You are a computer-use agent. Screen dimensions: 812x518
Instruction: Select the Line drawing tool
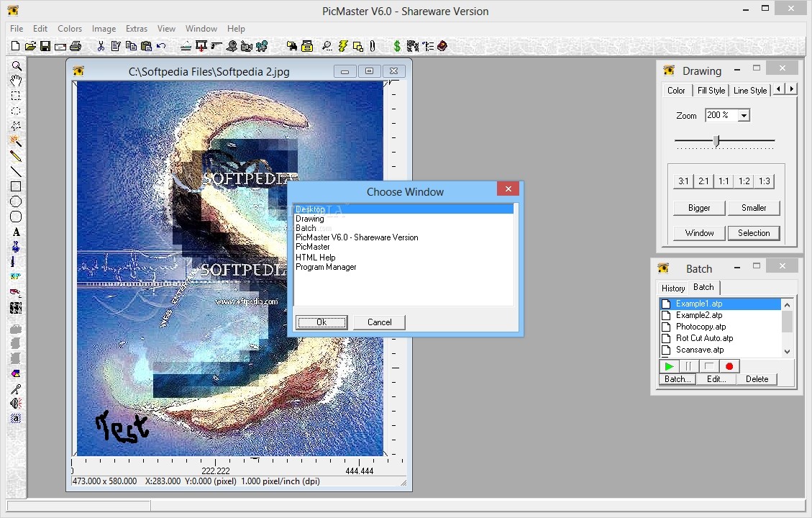pos(16,171)
